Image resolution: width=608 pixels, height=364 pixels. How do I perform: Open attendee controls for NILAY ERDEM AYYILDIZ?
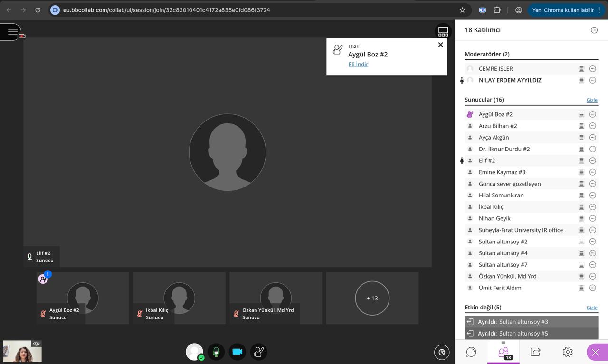pyautogui.click(x=592, y=80)
